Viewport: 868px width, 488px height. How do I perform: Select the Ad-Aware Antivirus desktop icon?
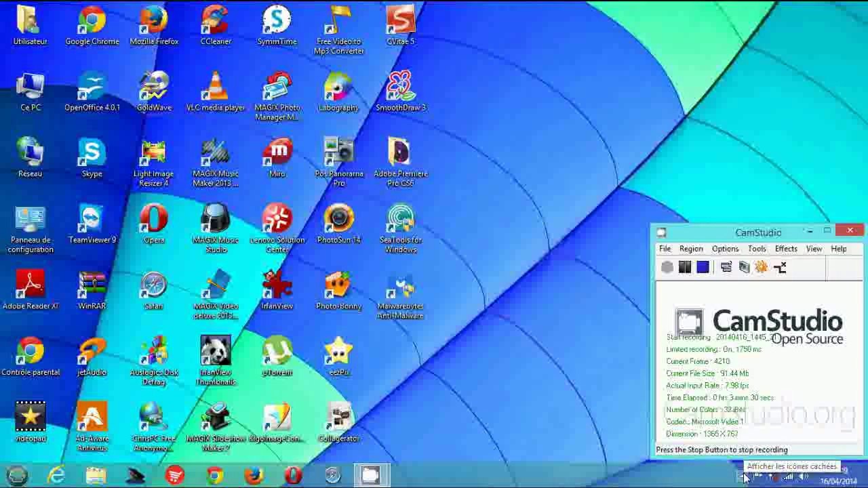92,427
